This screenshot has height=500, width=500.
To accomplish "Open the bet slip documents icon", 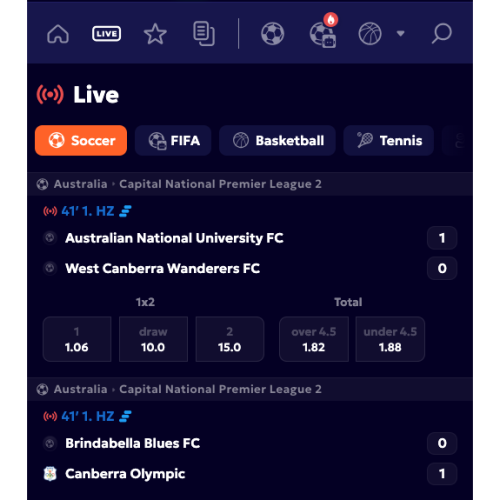I will tap(204, 34).
